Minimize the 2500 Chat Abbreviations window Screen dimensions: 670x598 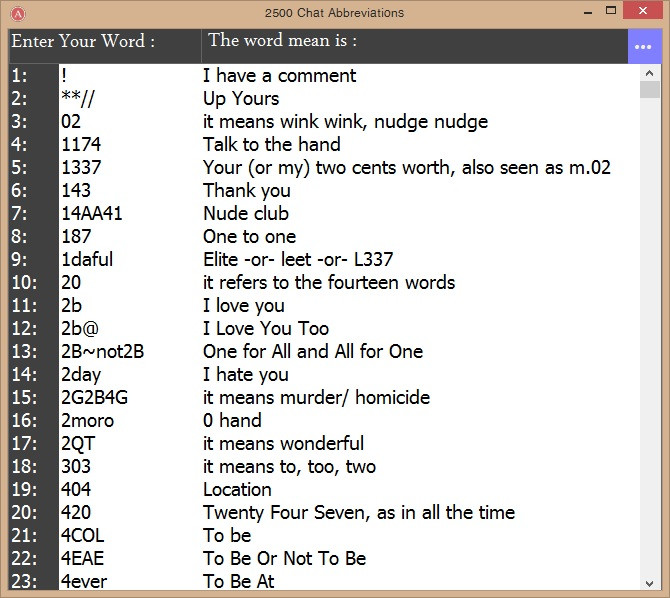(588, 12)
